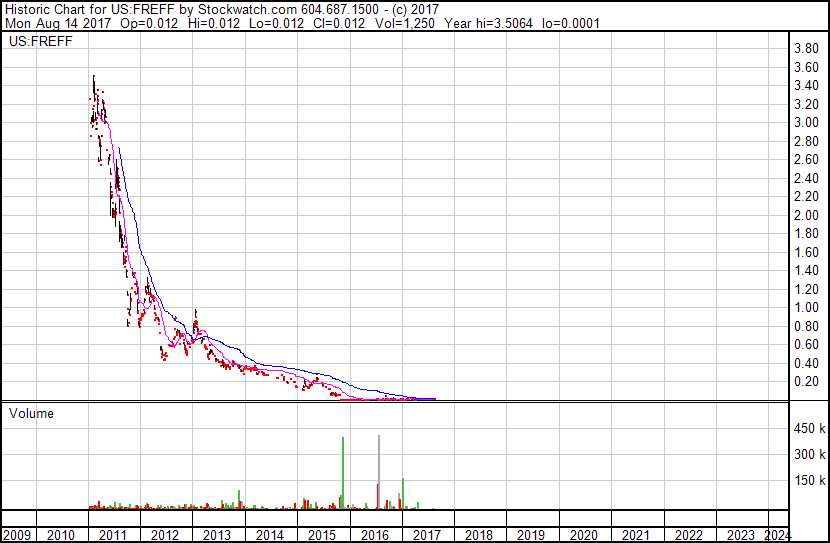
Task: Click the 2.00 price axis value
Action: click(x=806, y=215)
